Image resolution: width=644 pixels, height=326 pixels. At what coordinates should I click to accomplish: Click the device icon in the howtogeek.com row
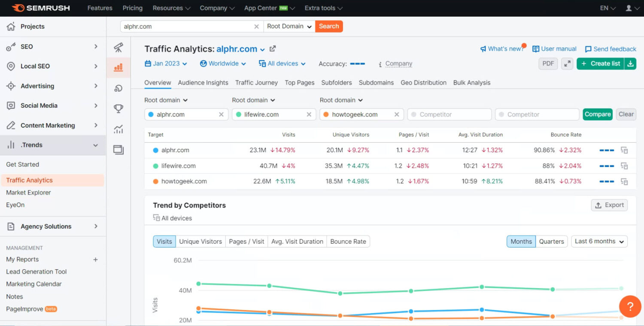pos(625,181)
